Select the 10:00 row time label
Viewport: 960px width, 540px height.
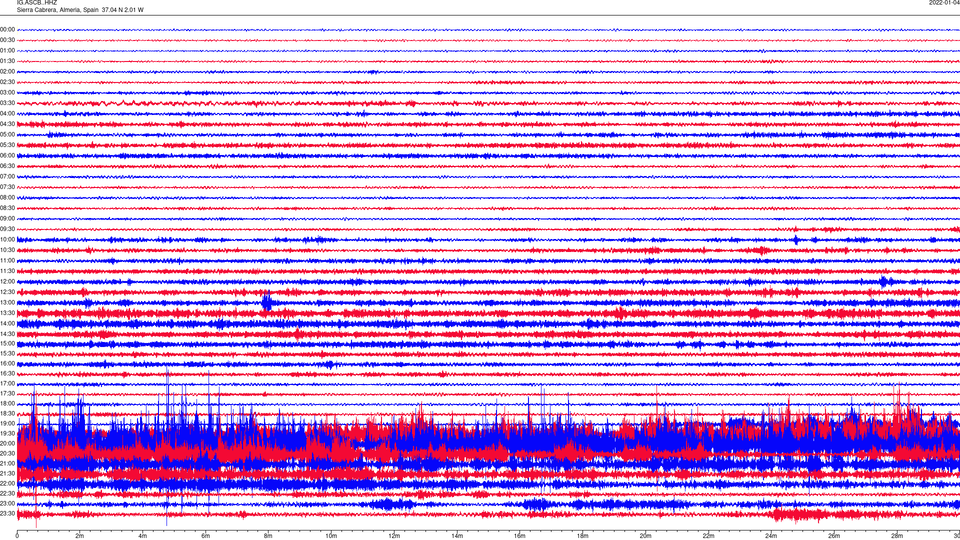(x=7, y=239)
